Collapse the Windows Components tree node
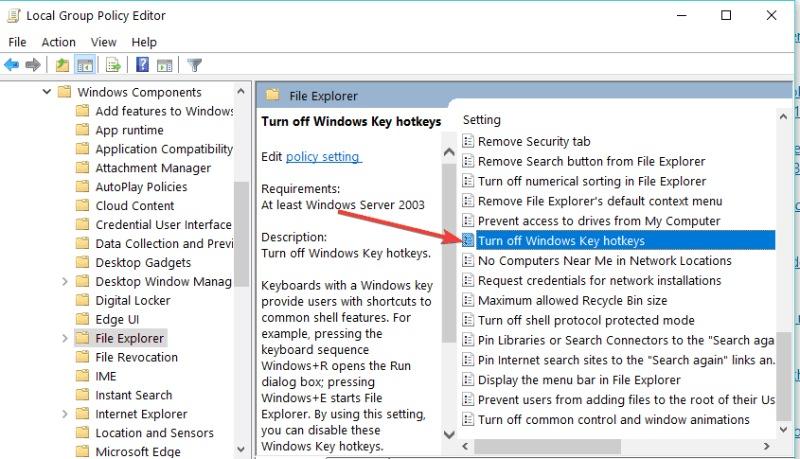 click(x=46, y=92)
